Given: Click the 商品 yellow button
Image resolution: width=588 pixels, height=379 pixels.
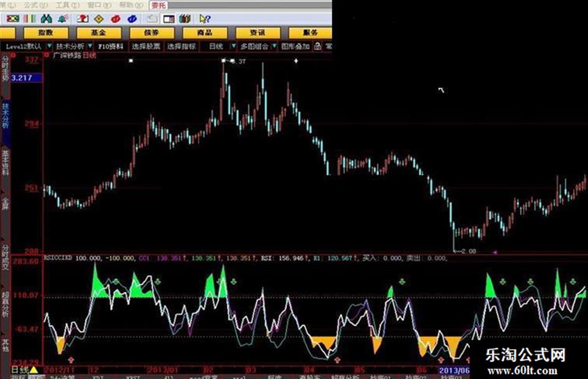Looking at the screenshot, I should tap(205, 32).
